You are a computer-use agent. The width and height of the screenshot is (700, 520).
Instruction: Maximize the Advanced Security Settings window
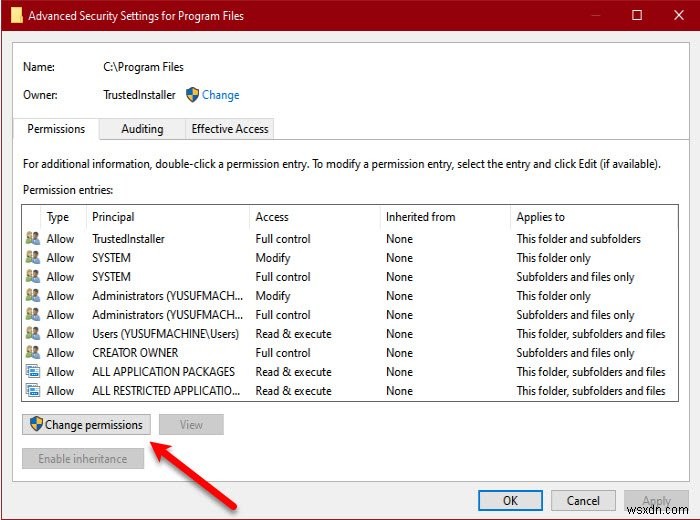point(637,15)
